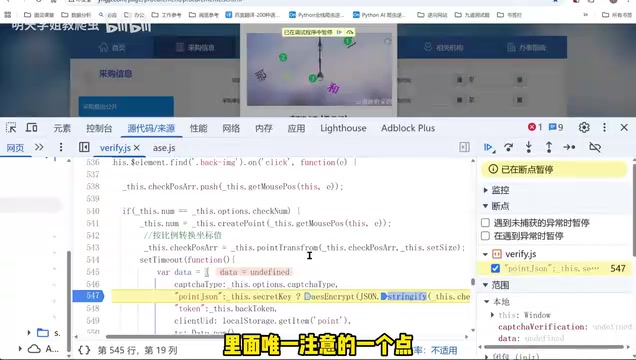Click the red error count indicator

click(x=535, y=127)
